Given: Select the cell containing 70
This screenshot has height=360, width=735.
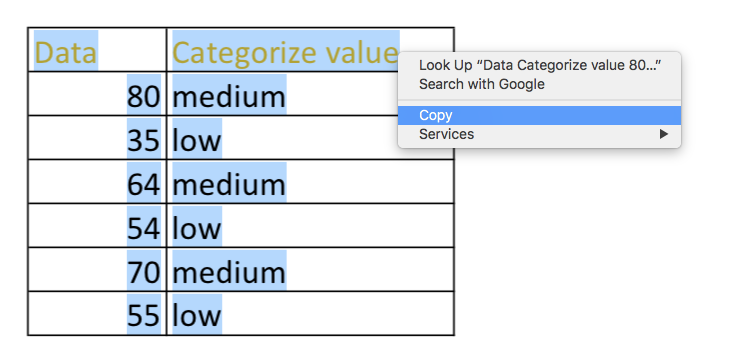Looking at the screenshot, I should [97, 270].
